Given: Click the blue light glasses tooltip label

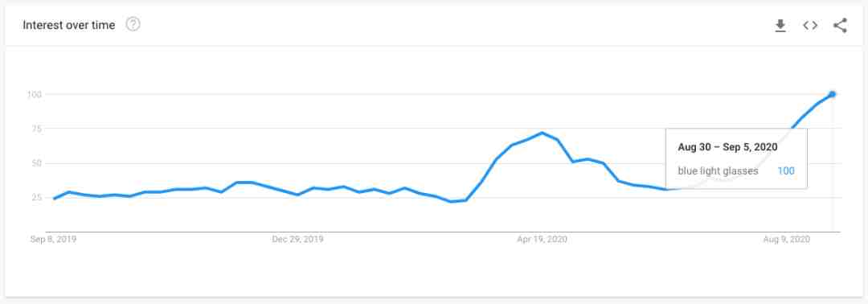Looking at the screenshot, I should tap(718, 171).
